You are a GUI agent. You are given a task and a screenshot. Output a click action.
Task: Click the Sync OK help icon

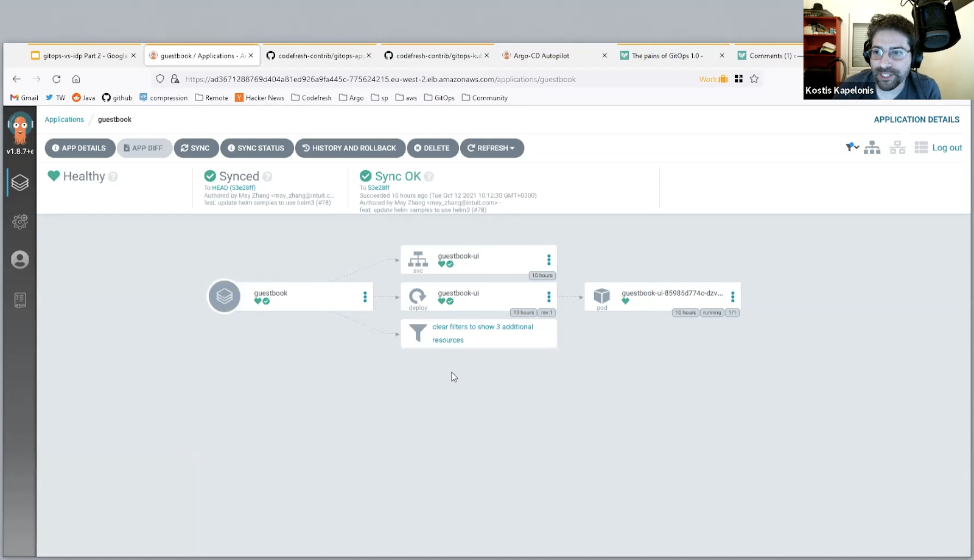(429, 177)
